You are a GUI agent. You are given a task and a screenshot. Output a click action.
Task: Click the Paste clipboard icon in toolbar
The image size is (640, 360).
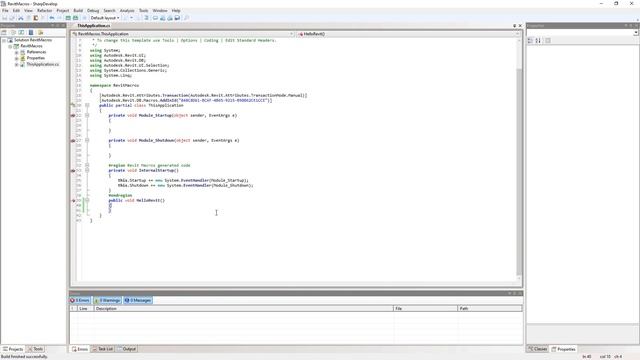(x=36, y=18)
